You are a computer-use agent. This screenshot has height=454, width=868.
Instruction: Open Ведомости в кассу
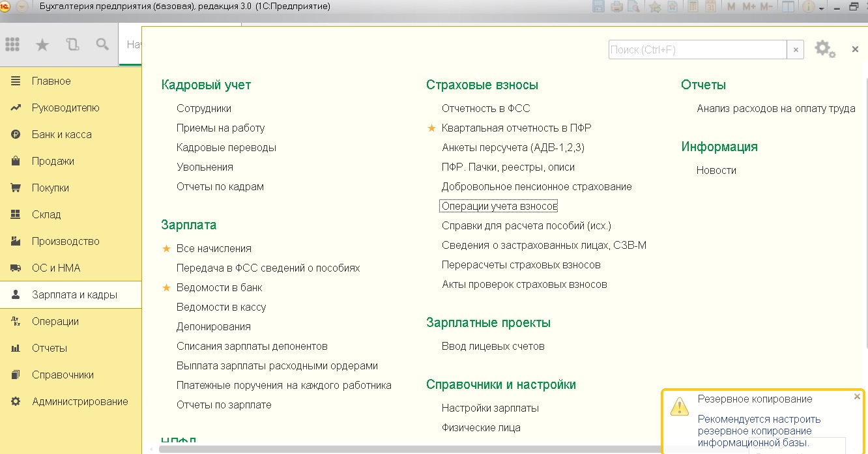221,307
